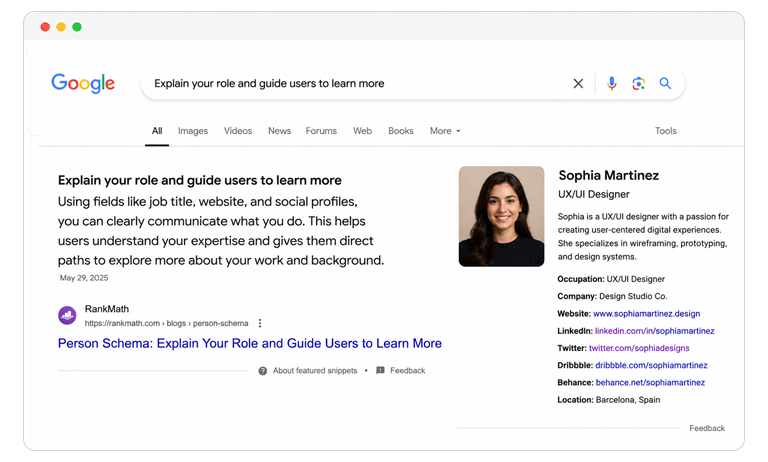Viewport: 768px width, 462px height.
Task: Switch to the Web tab
Action: (x=362, y=131)
